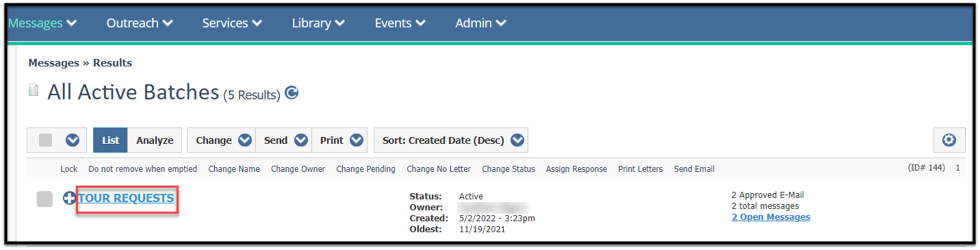Open Sort: Created Date (Desc) dropdown
980x250 pixels.
point(450,140)
